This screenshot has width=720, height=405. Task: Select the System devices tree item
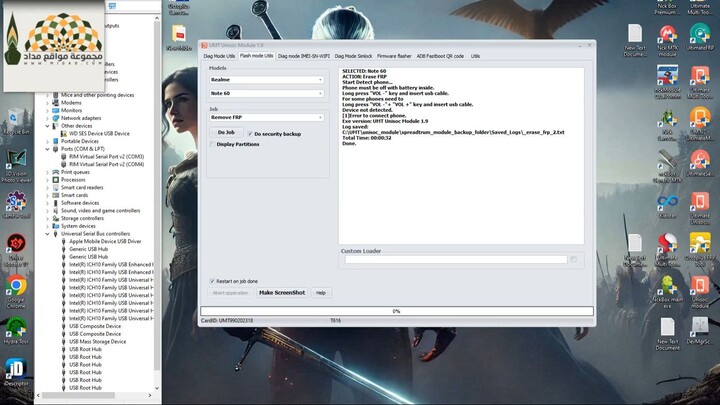tap(79, 226)
